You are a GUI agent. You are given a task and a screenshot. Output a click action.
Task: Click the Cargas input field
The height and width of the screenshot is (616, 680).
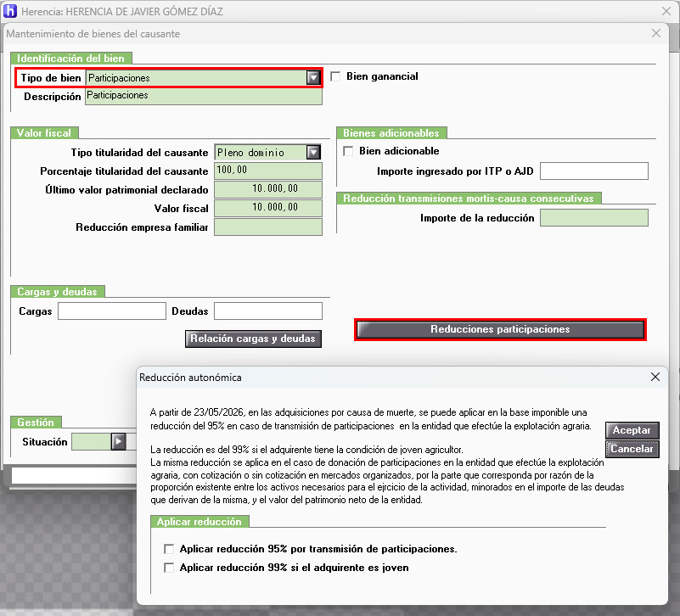pos(112,311)
